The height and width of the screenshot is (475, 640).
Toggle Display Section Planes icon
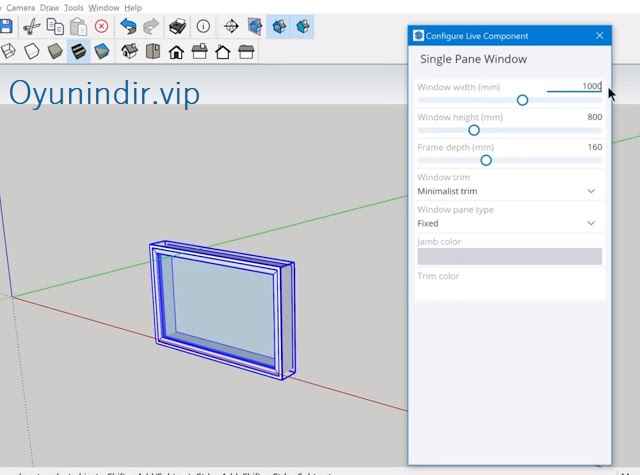(255, 27)
